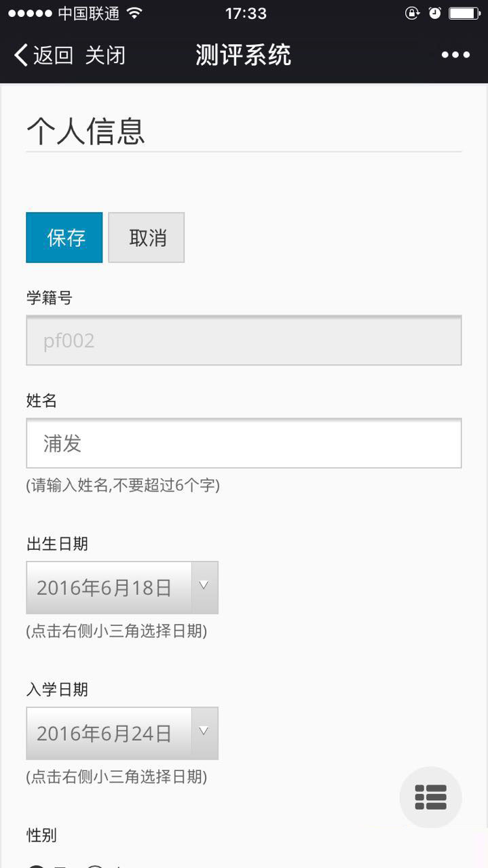Select the filled gender radio button under 性别
Image resolution: width=488 pixels, height=868 pixels.
tap(37, 865)
